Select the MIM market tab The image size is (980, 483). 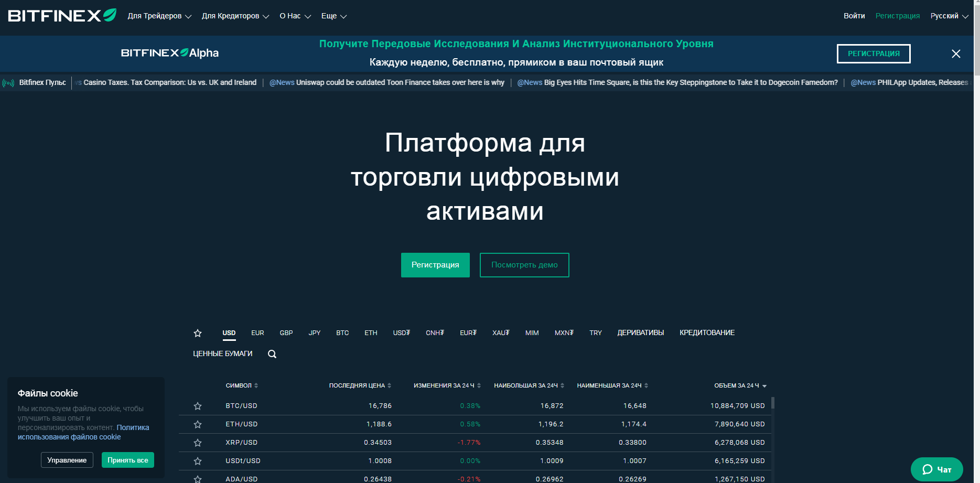point(532,333)
